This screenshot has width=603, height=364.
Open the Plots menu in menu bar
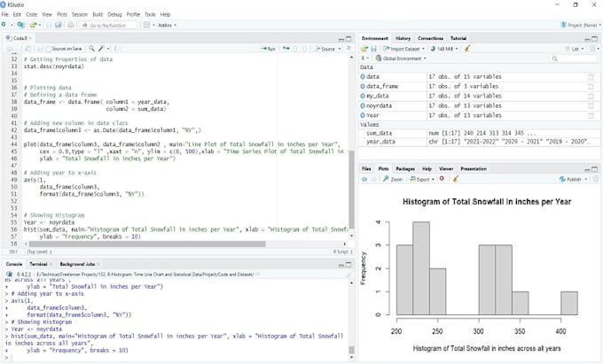coord(62,14)
